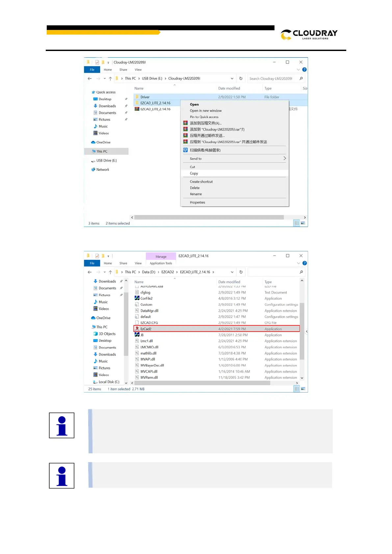The width and height of the screenshot is (392, 554).
Task: Open address dropdown in EZCAD_LITE window
Action: click(232, 272)
